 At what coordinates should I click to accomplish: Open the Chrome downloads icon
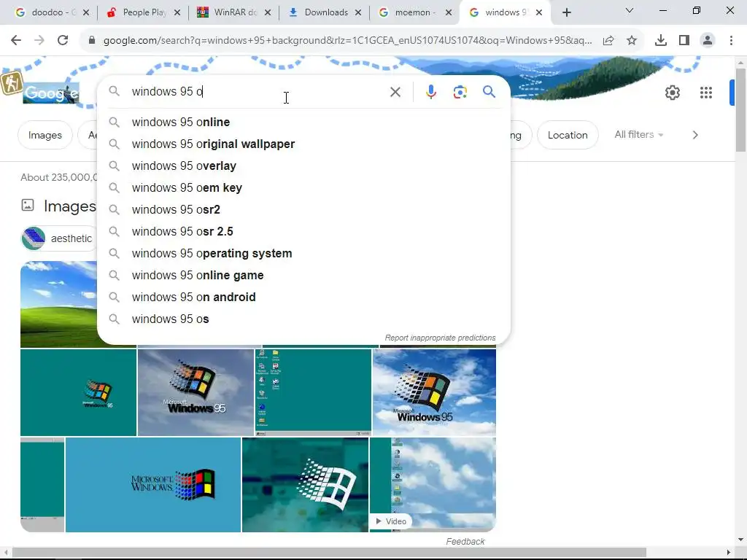point(661,41)
